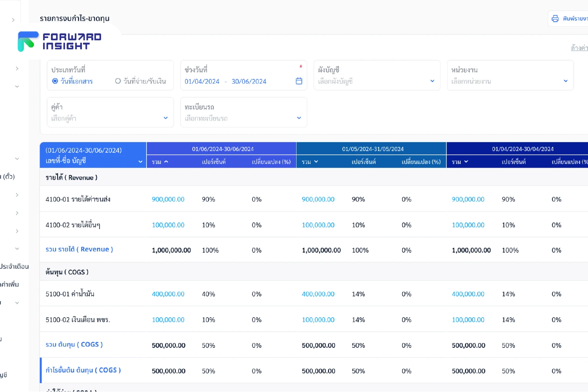Open 900,000.00 amount for 4100-01 in June

coord(168,199)
